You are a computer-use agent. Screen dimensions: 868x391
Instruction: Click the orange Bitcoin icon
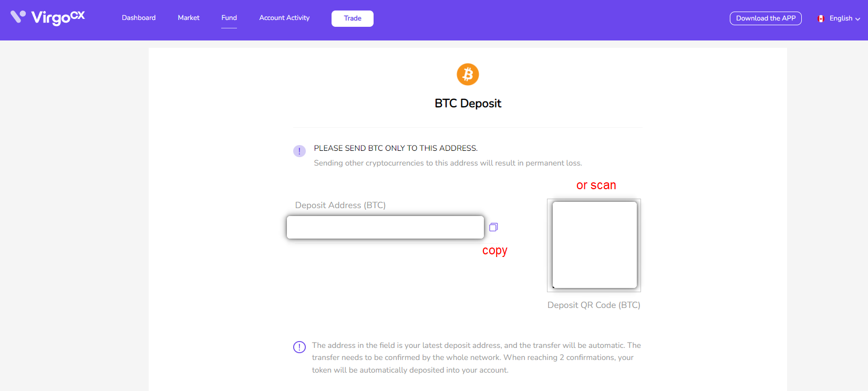click(x=468, y=75)
